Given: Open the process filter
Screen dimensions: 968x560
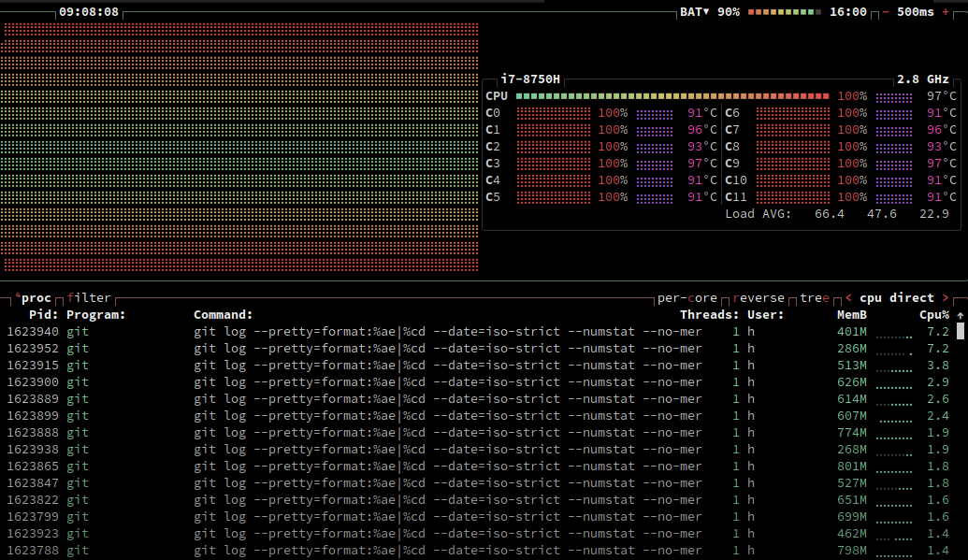Looking at the screenshot, I should coord(89,297).
